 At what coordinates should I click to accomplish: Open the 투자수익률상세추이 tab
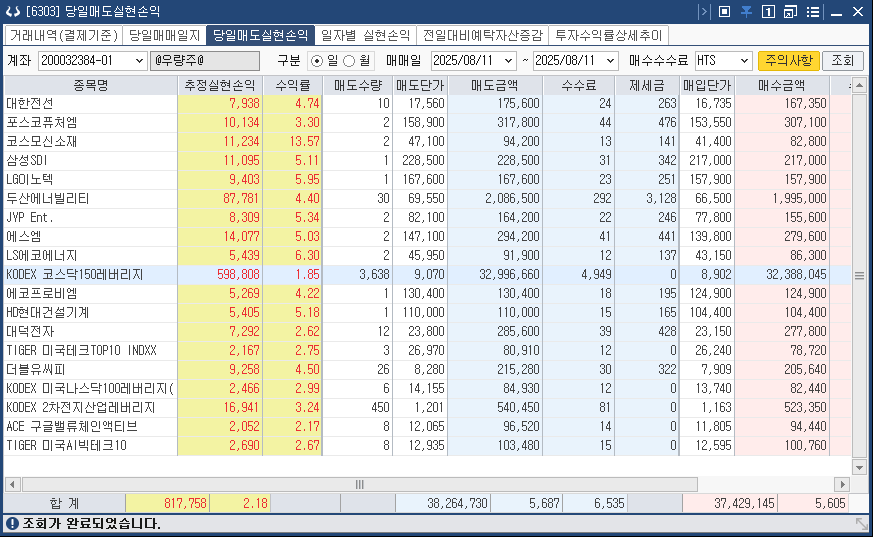(x=608, y=36)
